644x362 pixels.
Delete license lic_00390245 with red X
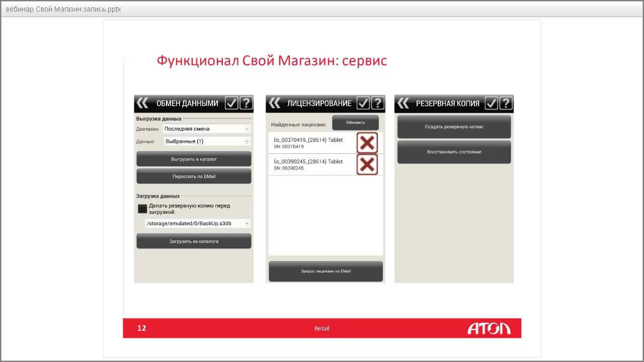pos(367,164)
